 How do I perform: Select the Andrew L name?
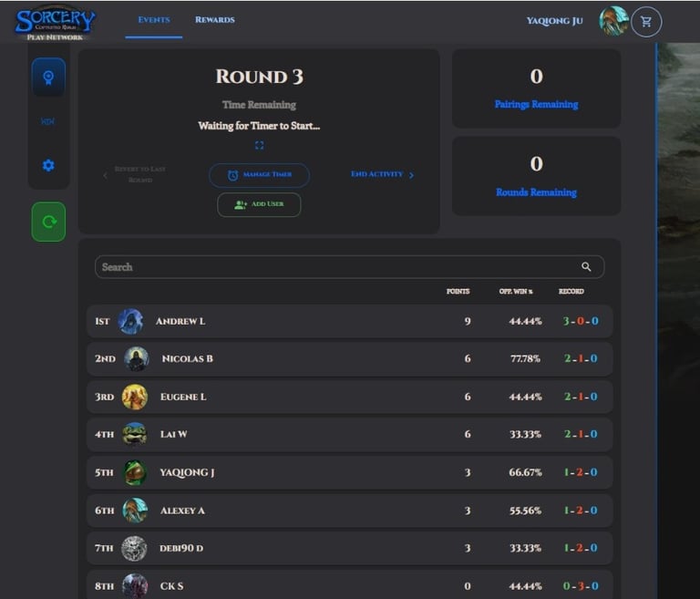click(180, 321)
